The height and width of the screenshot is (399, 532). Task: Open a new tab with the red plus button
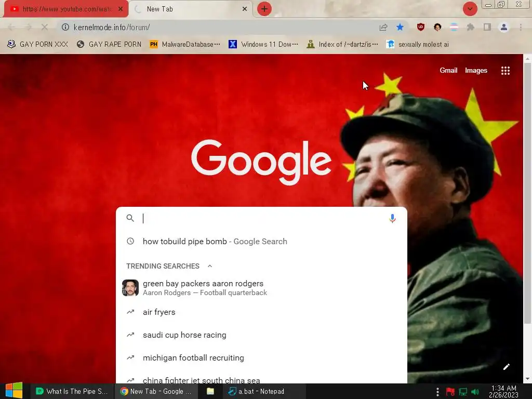(264, 9)
